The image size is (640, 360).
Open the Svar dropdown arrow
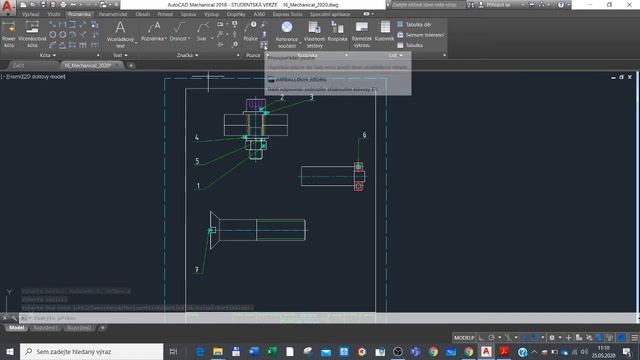tap(212, 39)
